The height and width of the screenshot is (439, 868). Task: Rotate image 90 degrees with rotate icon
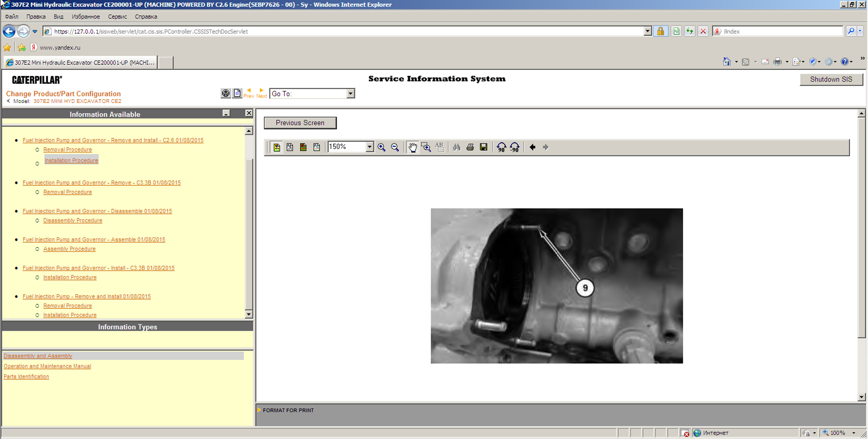501,147
